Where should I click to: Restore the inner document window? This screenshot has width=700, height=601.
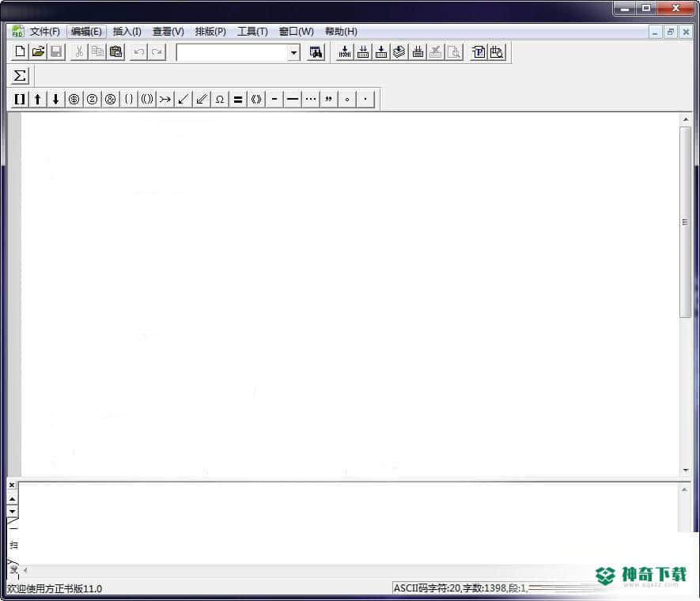[x=671, y=32]
